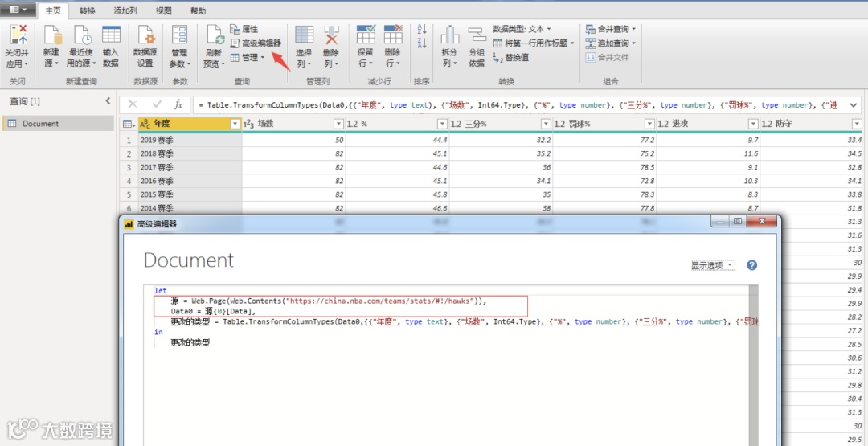
Task: Click Web.Page source line in editor
Action: pos(329,301)
